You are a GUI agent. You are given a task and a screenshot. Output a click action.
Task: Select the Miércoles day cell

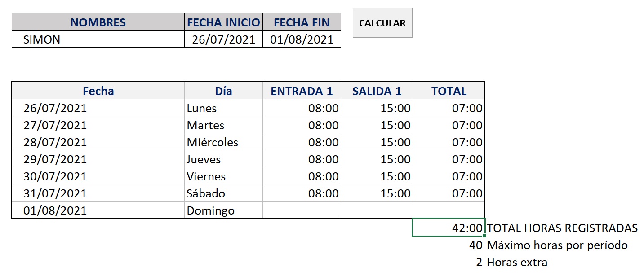click(223, 142)
